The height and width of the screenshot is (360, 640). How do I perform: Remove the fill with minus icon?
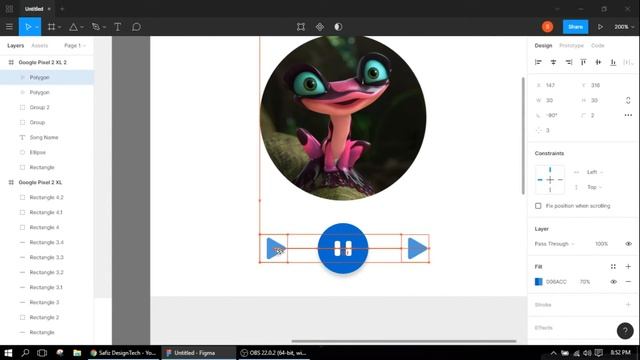(628, 282)
